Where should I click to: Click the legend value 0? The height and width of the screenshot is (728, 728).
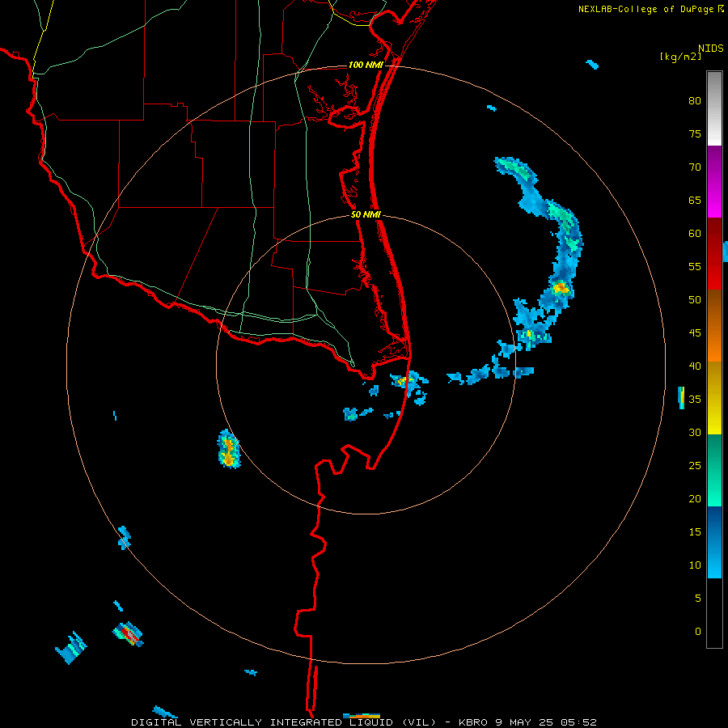pos(698,632)
